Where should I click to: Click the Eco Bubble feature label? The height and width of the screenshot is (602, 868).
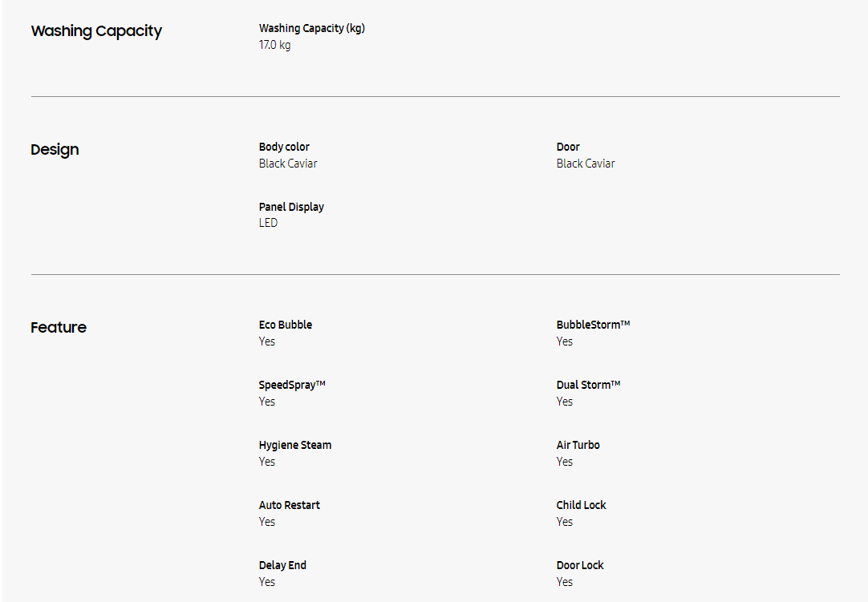tap(286, 325)
